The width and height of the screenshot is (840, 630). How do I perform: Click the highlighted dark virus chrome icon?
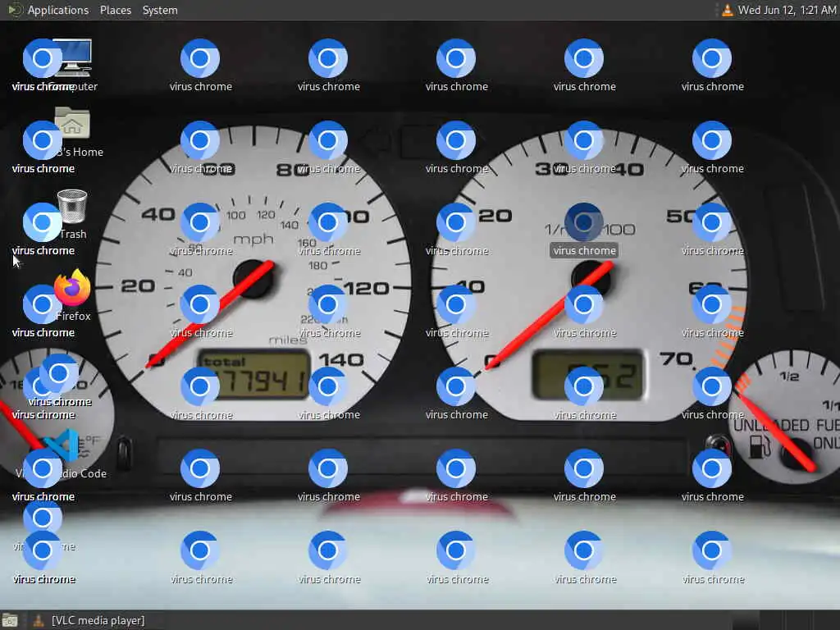click(584, 221)
